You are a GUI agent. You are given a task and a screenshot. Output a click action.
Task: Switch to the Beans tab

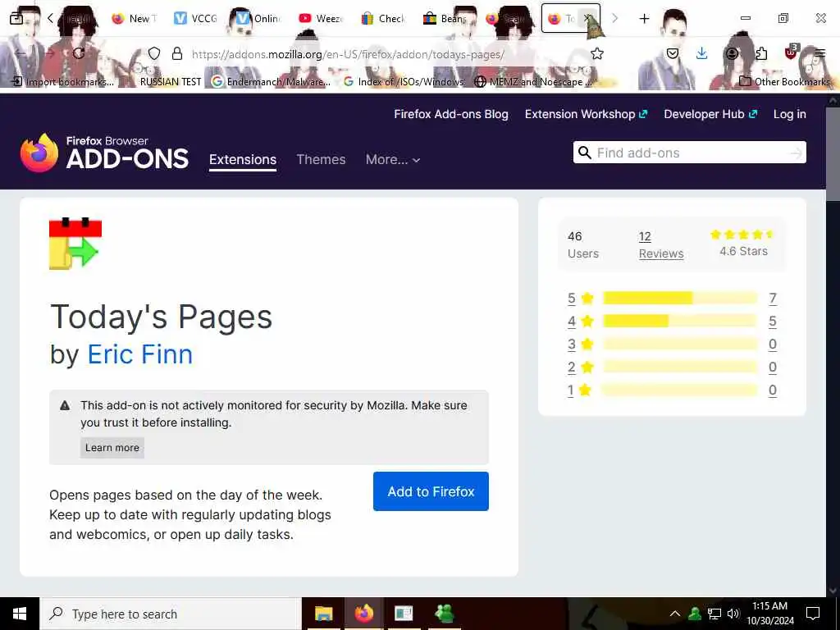click(445, 19)
